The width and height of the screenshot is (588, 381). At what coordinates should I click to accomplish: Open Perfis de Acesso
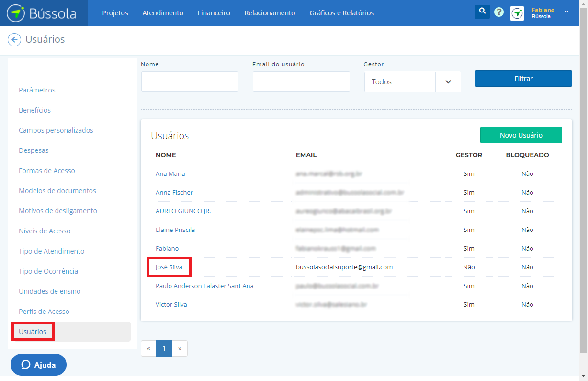44,312
